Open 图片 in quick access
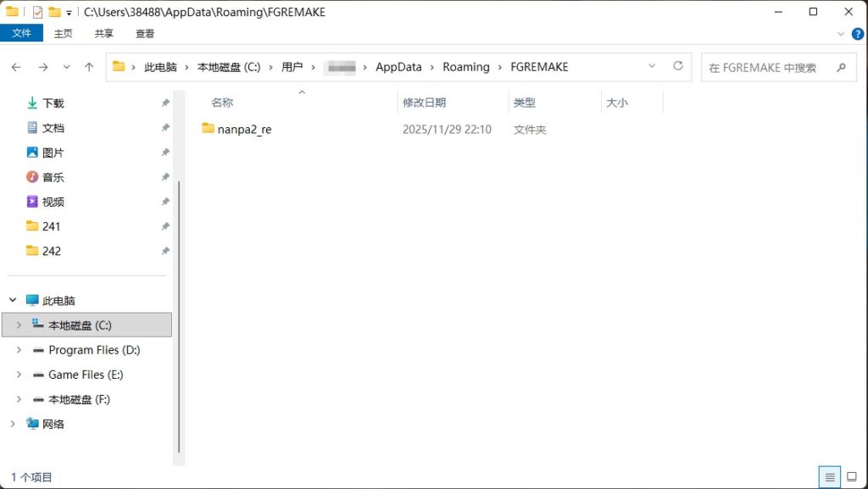The width and height of the screenshot is (868, 489). click(53, 152)
